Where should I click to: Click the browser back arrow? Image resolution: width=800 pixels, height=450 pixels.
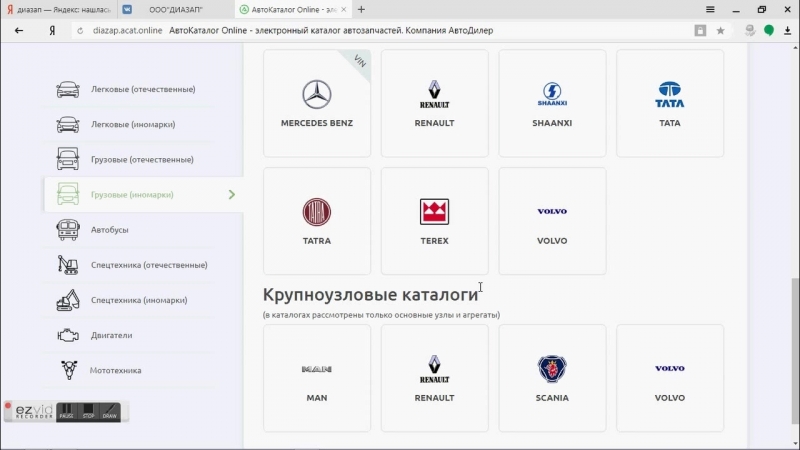19,31
